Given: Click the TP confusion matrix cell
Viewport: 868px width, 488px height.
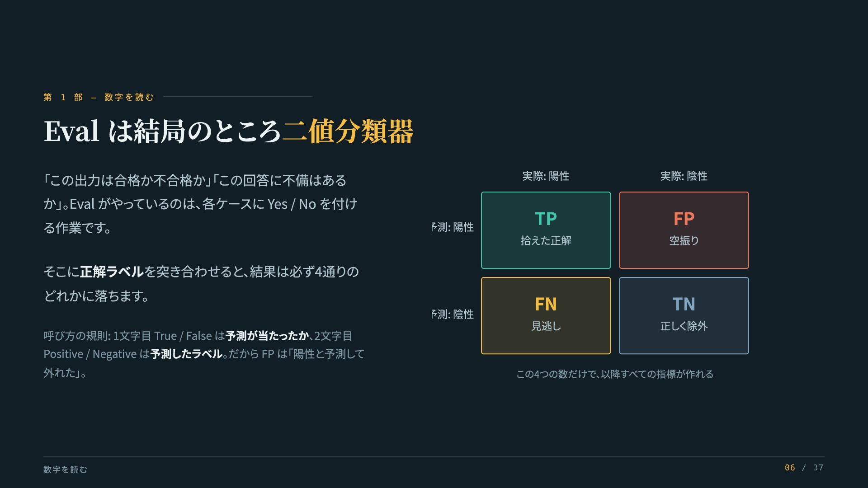Looking at the screenshot, I should tap(546, 230).
